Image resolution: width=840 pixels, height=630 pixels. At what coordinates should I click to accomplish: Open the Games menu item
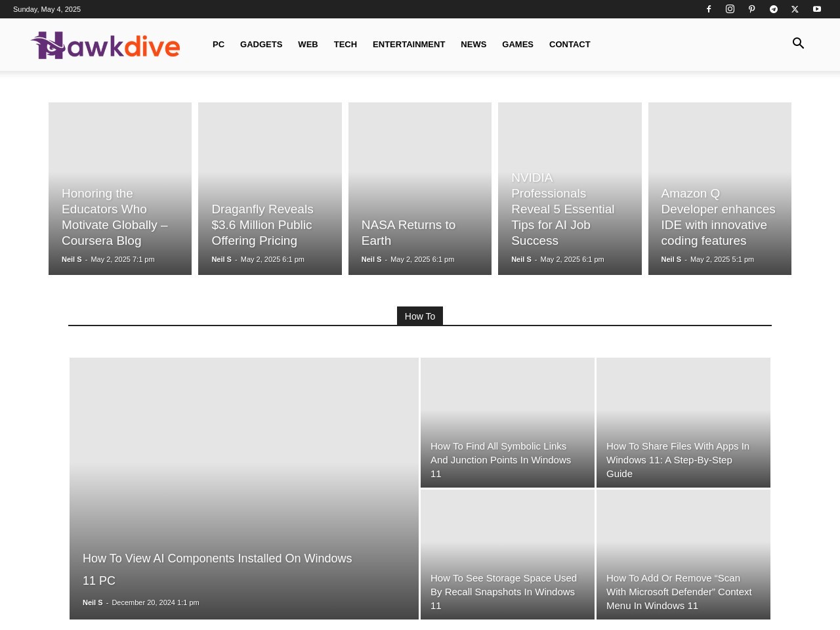click(x=518, y=44)
